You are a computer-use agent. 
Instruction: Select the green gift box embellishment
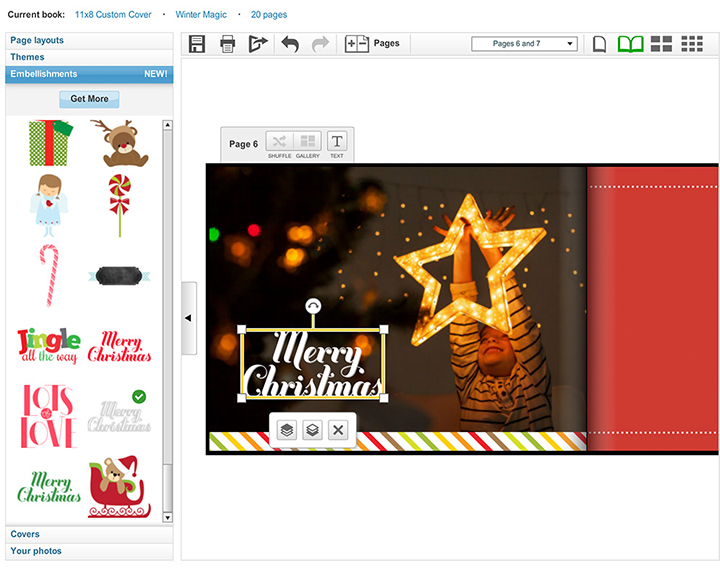[x=51, y=143]
